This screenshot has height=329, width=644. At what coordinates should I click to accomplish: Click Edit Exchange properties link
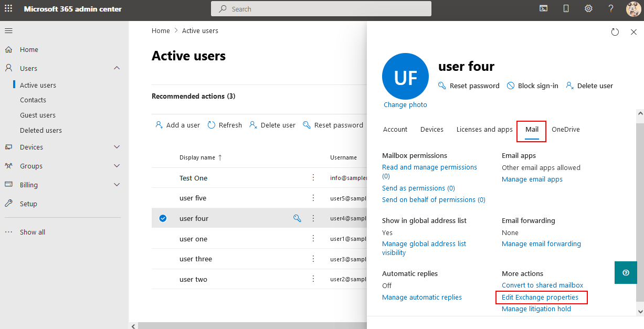(x=540, y=298)
